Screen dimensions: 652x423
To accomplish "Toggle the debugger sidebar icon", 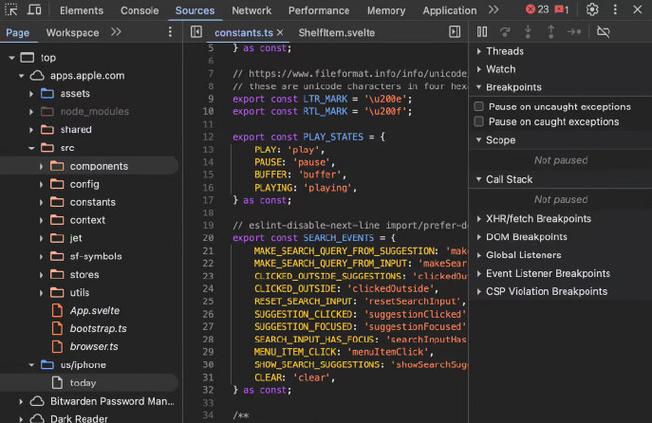I will (x=454, y=32).
